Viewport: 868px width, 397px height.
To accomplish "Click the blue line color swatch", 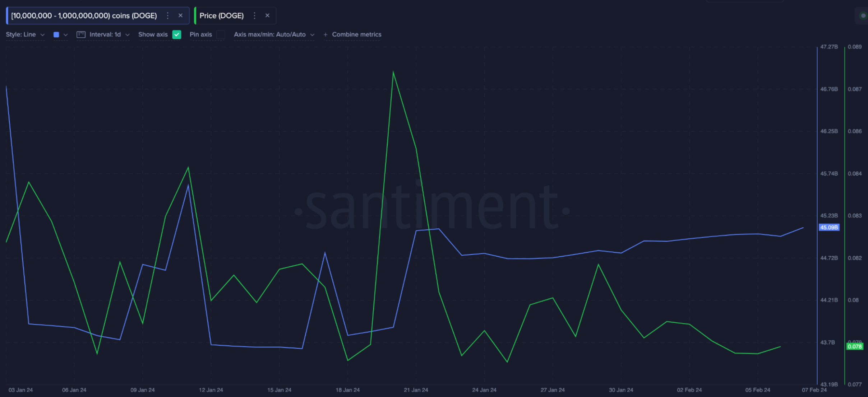I will coord(56,34).
